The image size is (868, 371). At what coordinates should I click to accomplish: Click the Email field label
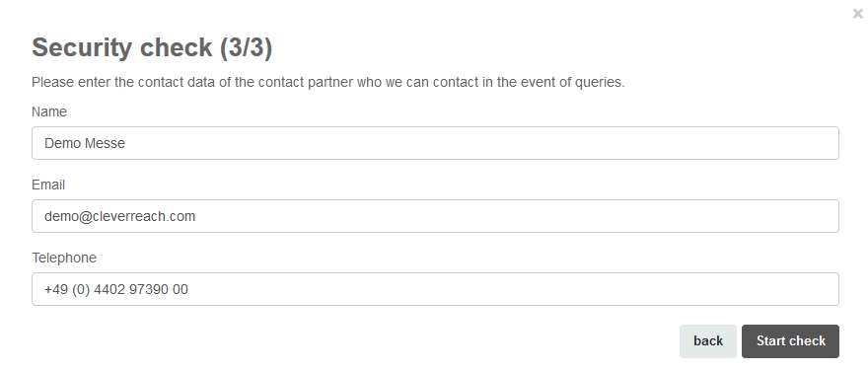[48, 185]
